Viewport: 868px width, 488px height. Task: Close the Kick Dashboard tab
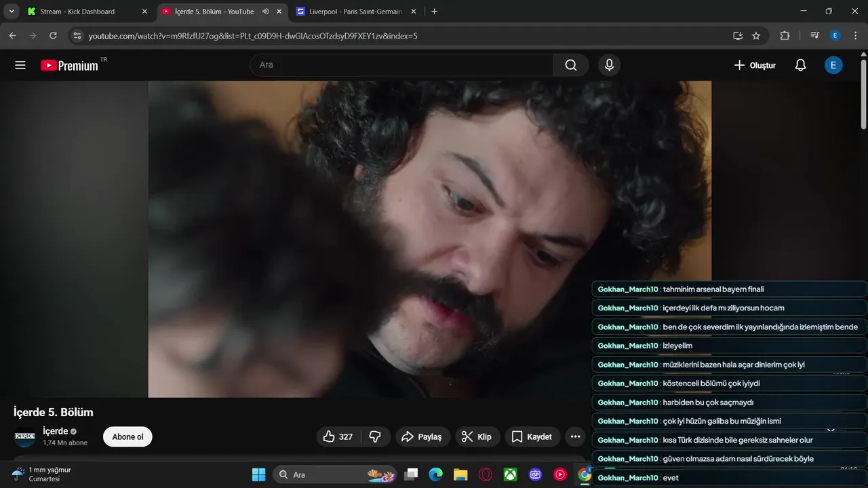click(x=144, y=12)
